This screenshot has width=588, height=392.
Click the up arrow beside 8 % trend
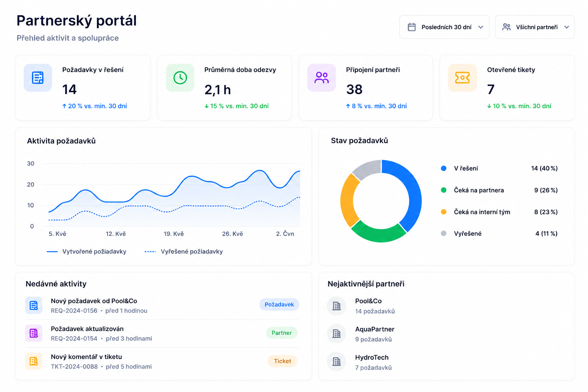pos(348,106)
